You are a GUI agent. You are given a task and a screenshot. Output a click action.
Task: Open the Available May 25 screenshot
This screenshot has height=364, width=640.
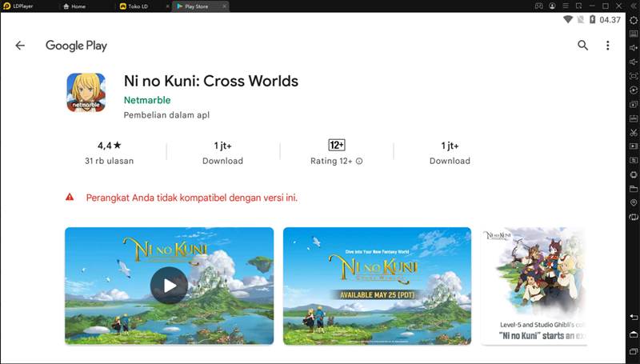[x=377, y=286]
